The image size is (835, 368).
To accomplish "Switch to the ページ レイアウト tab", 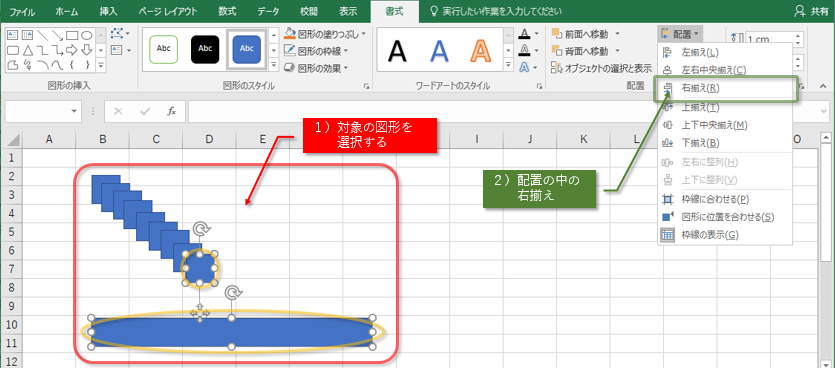I will 167,11.
